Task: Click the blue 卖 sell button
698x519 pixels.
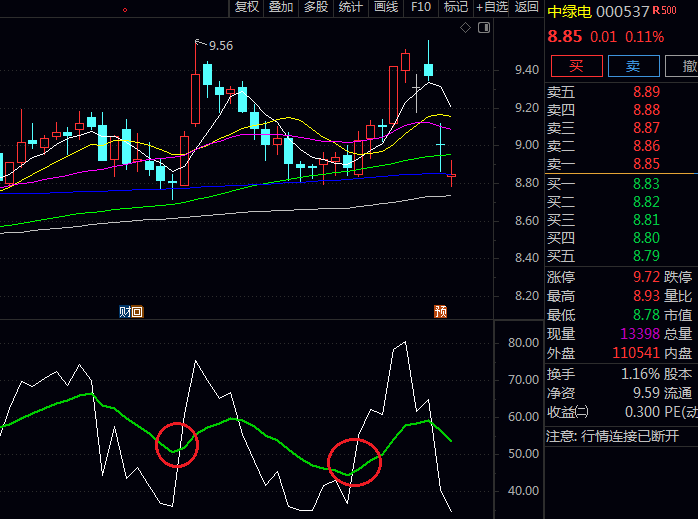Action: 632,66
